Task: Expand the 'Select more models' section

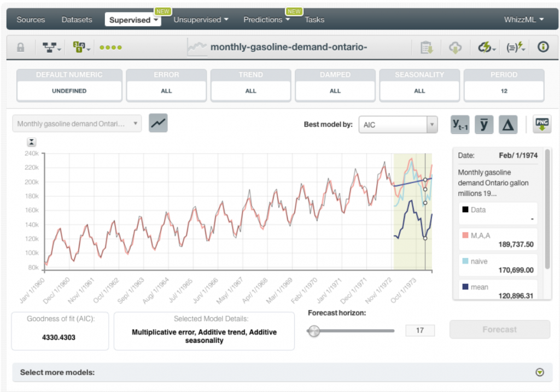Action: pyautogui.click(x=540, y=372)
